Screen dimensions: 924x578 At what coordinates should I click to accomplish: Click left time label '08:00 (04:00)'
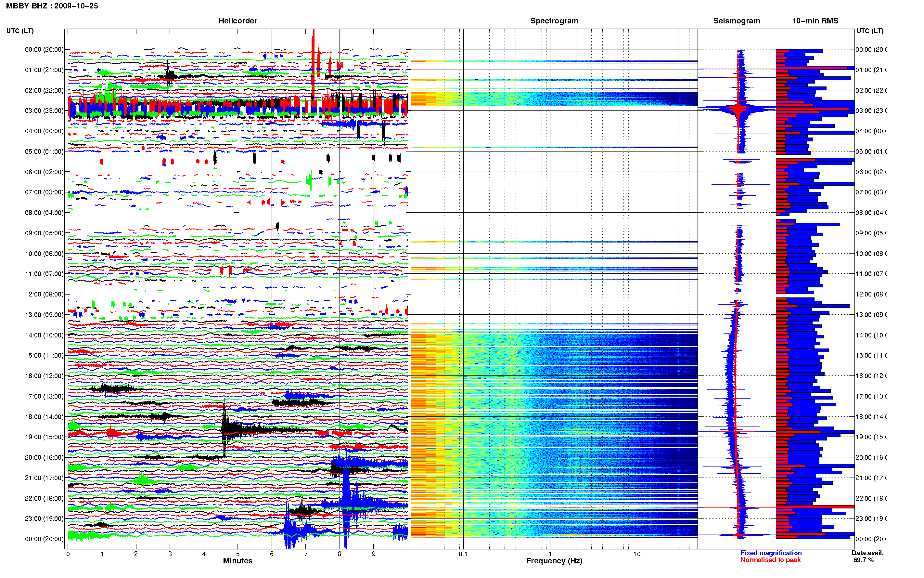(44, 213)
